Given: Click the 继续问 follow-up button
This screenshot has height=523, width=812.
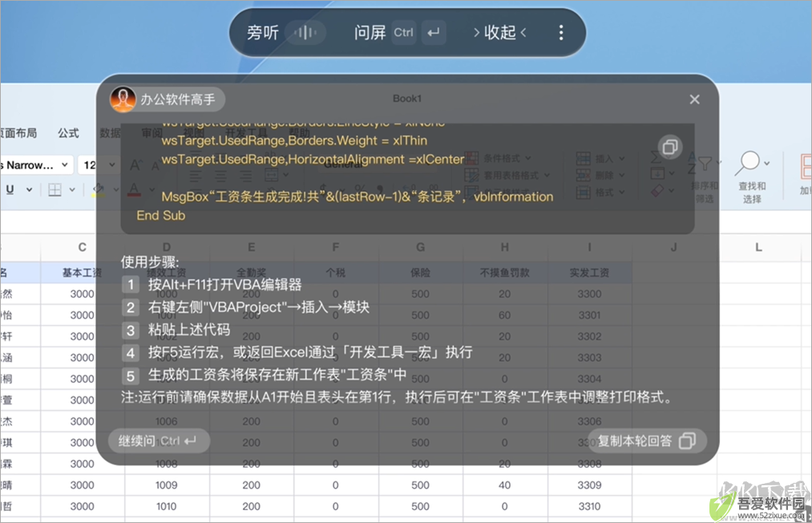Looking at the screenshot, I should [x=159, y=441].
